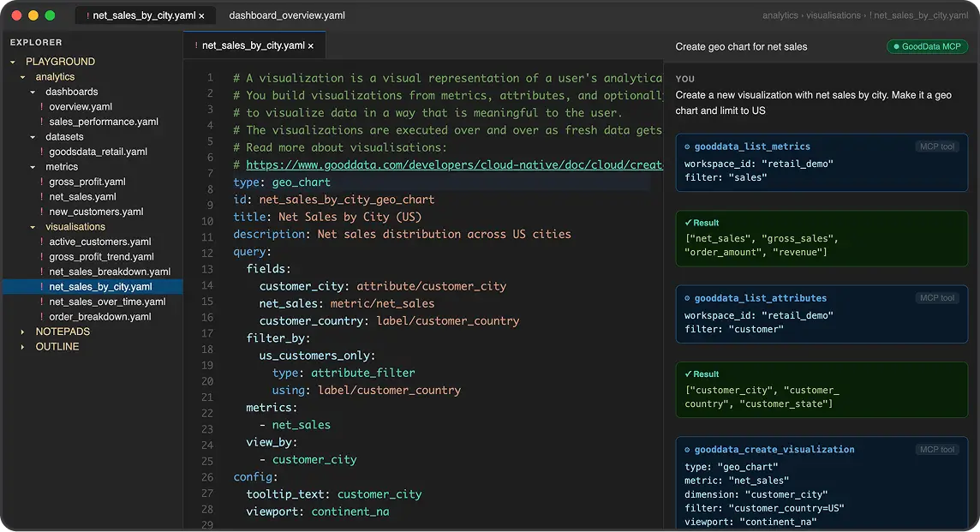Screen dimensions: 980x532
Task: Follow the gooddata.com documentation link
Action: point(454,165)
